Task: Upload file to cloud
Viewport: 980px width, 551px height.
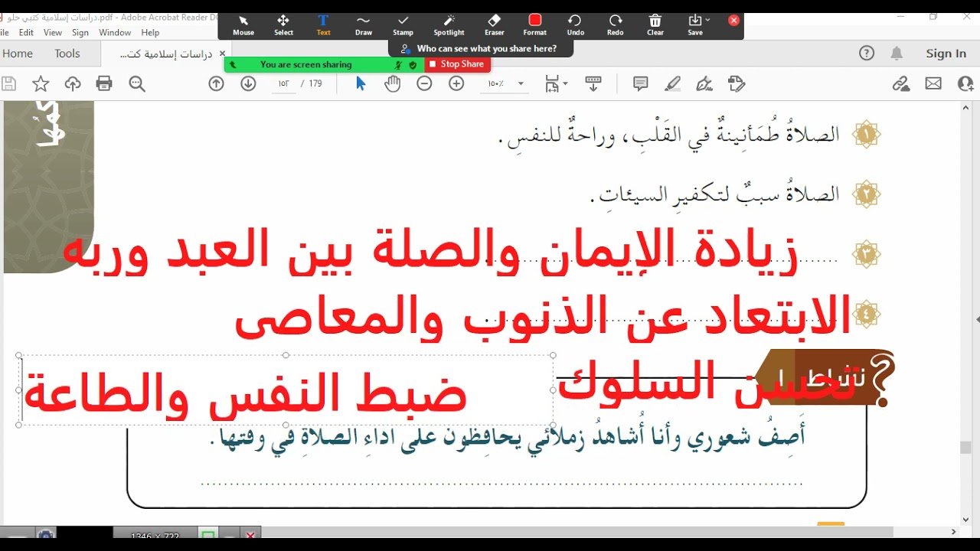Action: 73,84
